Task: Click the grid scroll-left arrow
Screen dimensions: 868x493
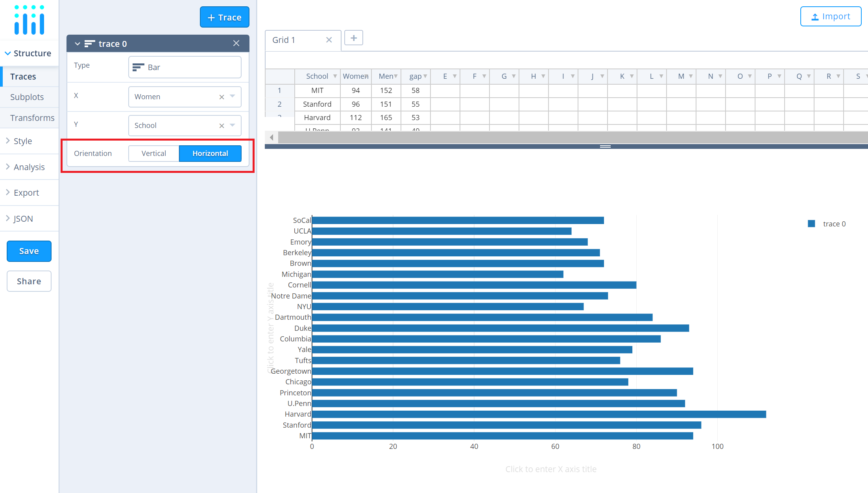Action: [271, 137]
